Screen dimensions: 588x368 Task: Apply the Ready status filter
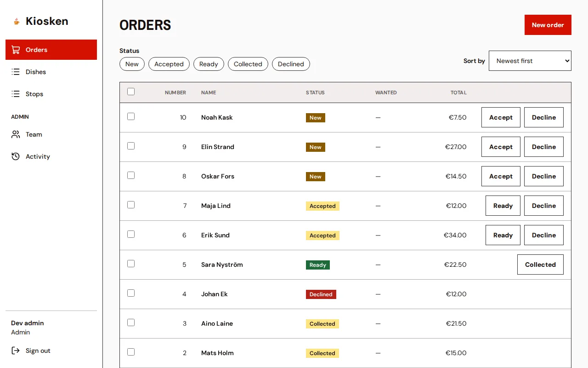(x=209, y=64)
